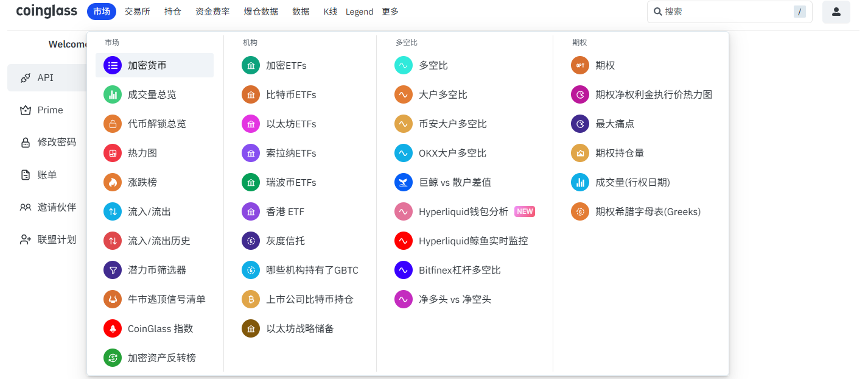The height and width of the screenshot is (379, 868).
Task: Open 期权希腊字母表(Greeks) link
Action: (648, 211)
